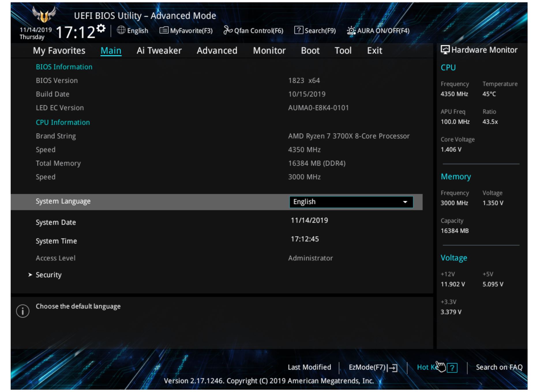This screenshot has height=392, width=542.
Task: Open the Tool tab
Action: point(343,50)
